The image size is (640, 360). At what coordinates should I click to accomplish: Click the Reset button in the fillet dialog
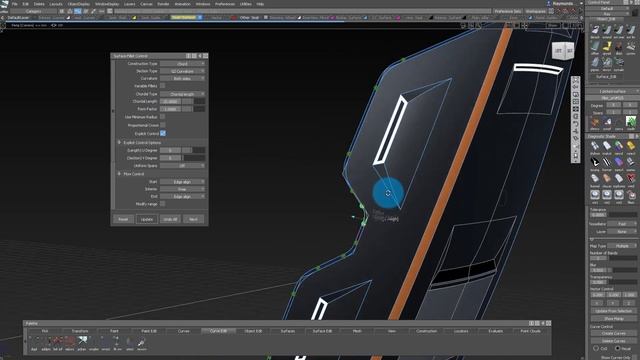[123, 219]
